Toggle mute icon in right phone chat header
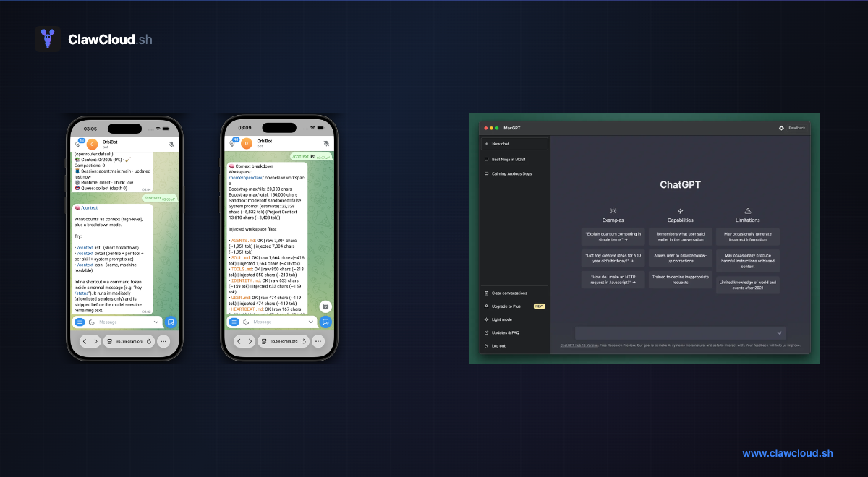This screenshot has width=868, height=477. point(326,144)
